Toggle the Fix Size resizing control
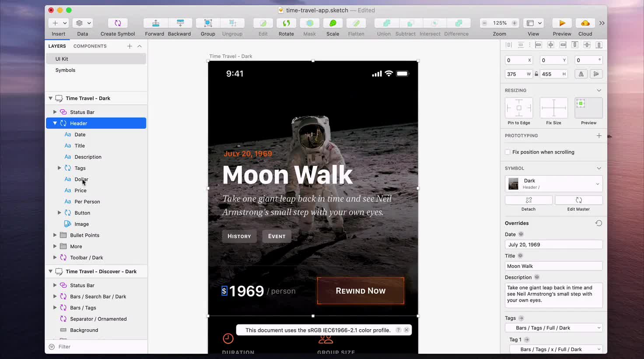The image size is (644, 359). 554,108
